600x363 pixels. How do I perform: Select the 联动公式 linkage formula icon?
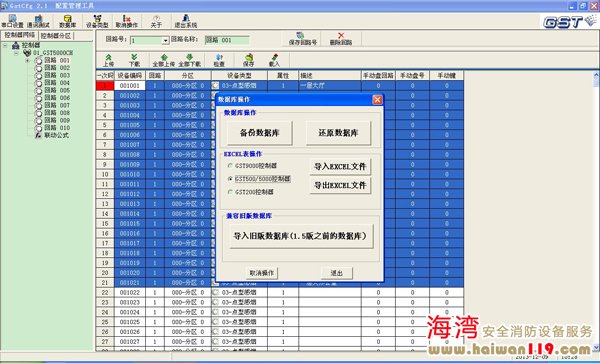pyautogui.click(x=38, y=135)
